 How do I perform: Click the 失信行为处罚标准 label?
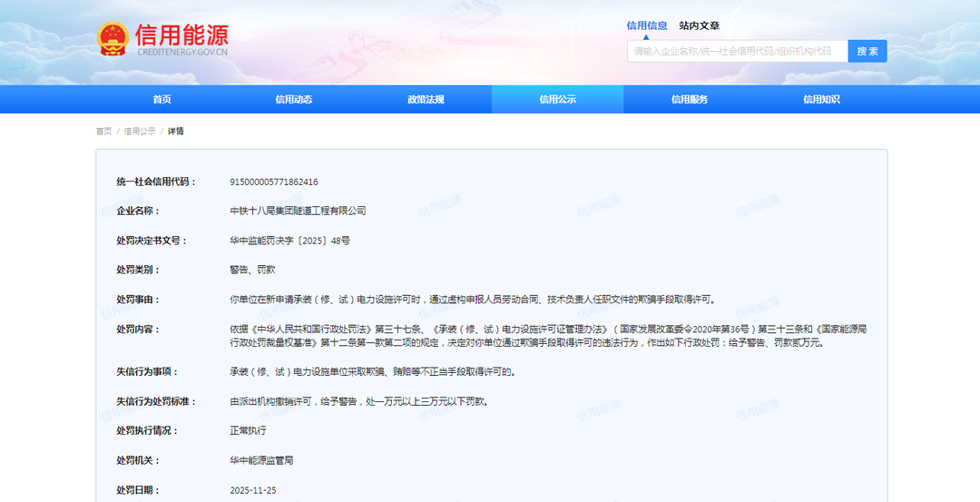(156, 401)
